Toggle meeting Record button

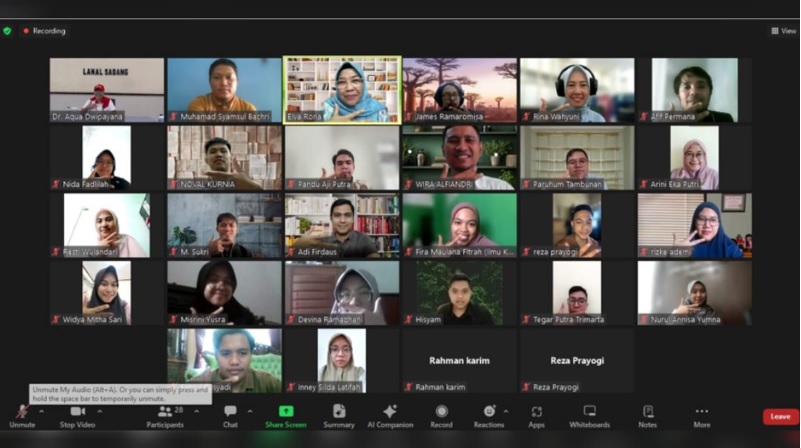(x=441, y=415)
